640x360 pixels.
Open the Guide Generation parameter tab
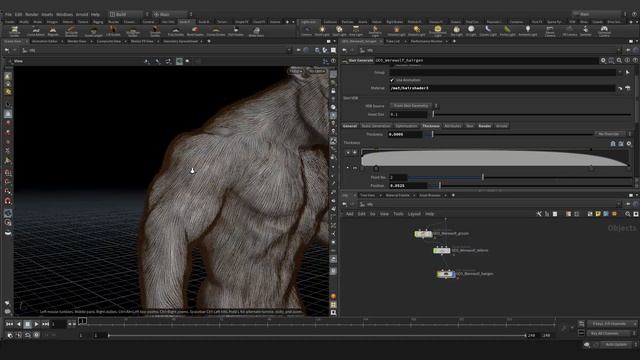[x=376, y=126]
